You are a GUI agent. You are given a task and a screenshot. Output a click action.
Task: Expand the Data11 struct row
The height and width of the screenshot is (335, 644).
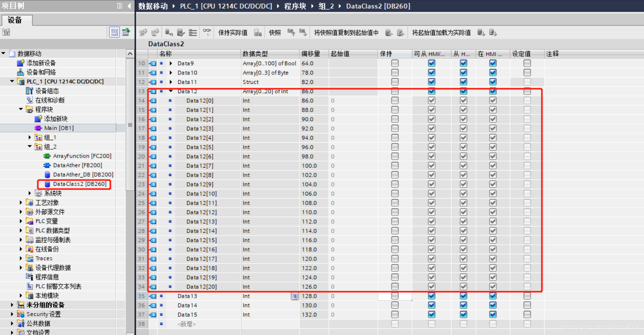(171, 82)
